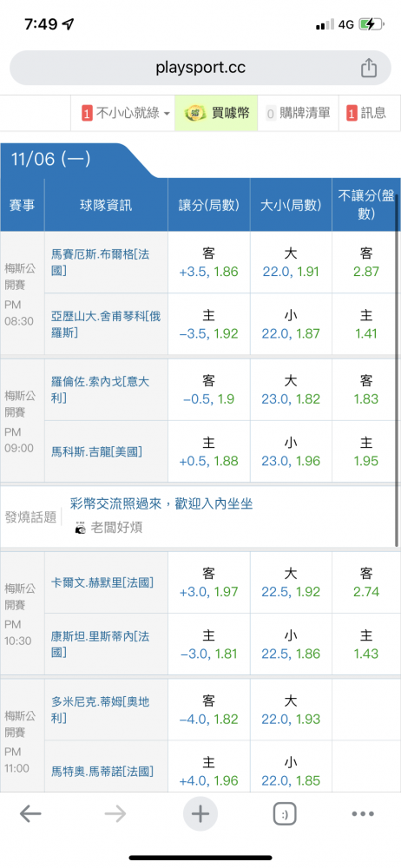401x868 pixels.
Task: Tap the 買噱幣 coin icon
Action: coord(195,114)
